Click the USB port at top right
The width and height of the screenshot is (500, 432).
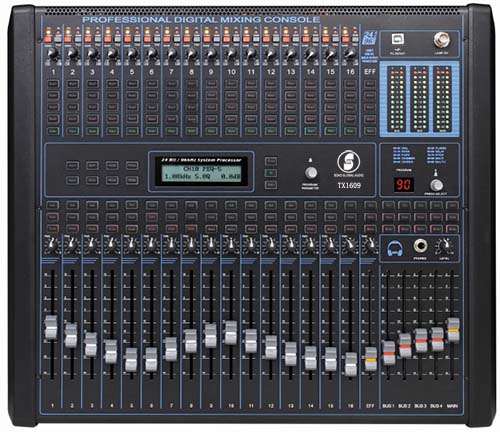click(x=397, y=39)
